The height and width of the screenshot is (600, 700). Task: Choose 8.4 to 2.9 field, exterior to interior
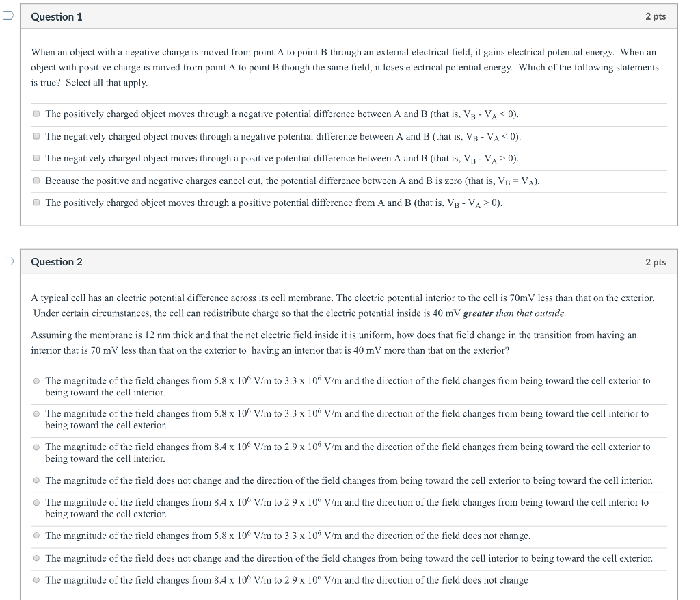click(x=36, y=447)
